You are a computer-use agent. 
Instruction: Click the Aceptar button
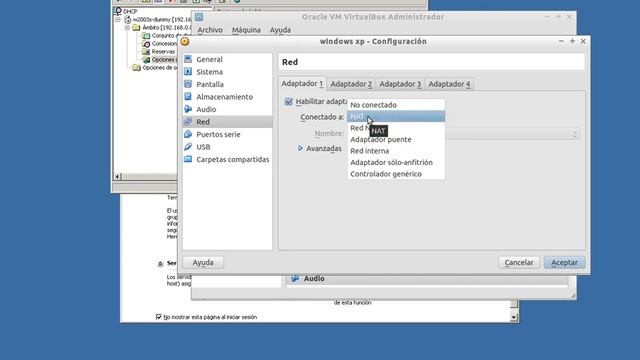pos(564,262)
